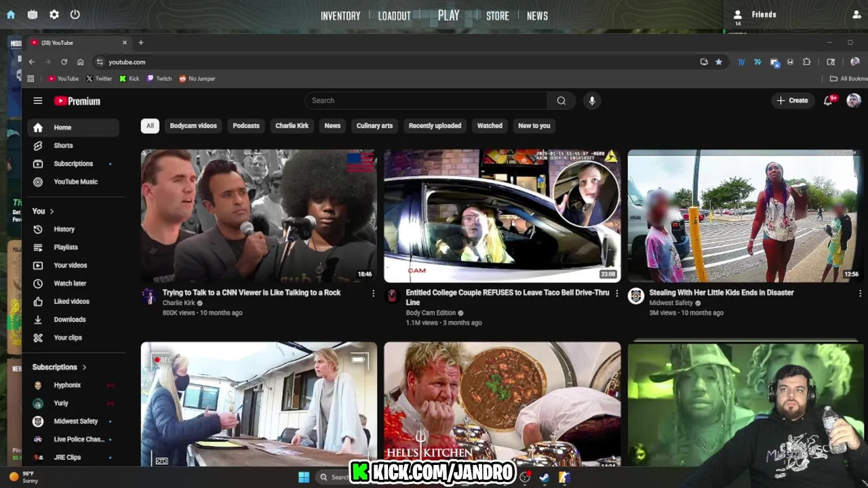Click the Create button

[793, 100]
